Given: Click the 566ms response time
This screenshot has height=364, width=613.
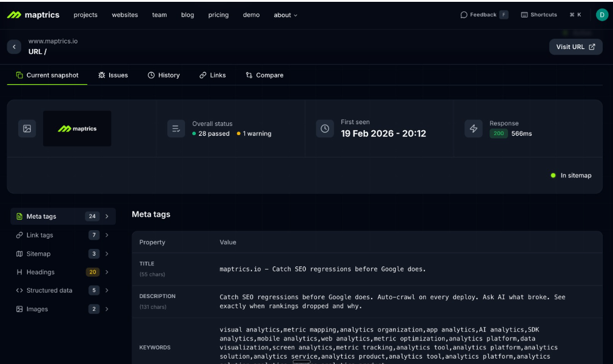Looking at the screenshot, I should (x=521, y=134).
